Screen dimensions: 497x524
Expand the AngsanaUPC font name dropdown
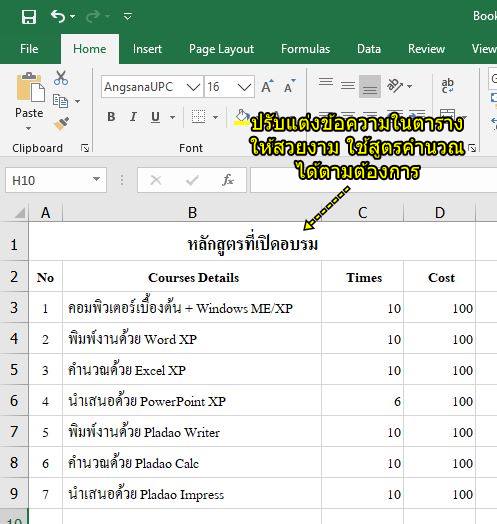(x=193, y=87)
